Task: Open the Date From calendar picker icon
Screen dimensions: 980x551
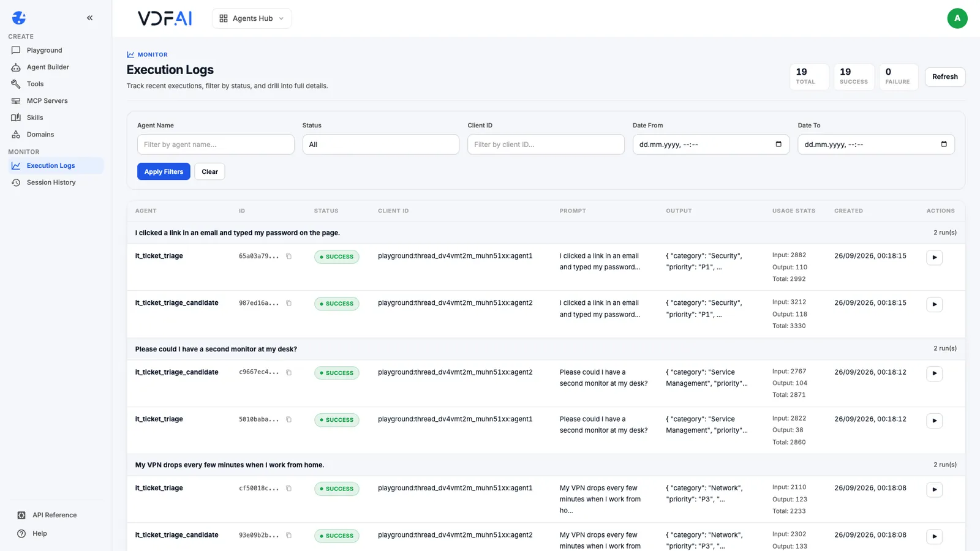Action: click(x=778, y=144)
